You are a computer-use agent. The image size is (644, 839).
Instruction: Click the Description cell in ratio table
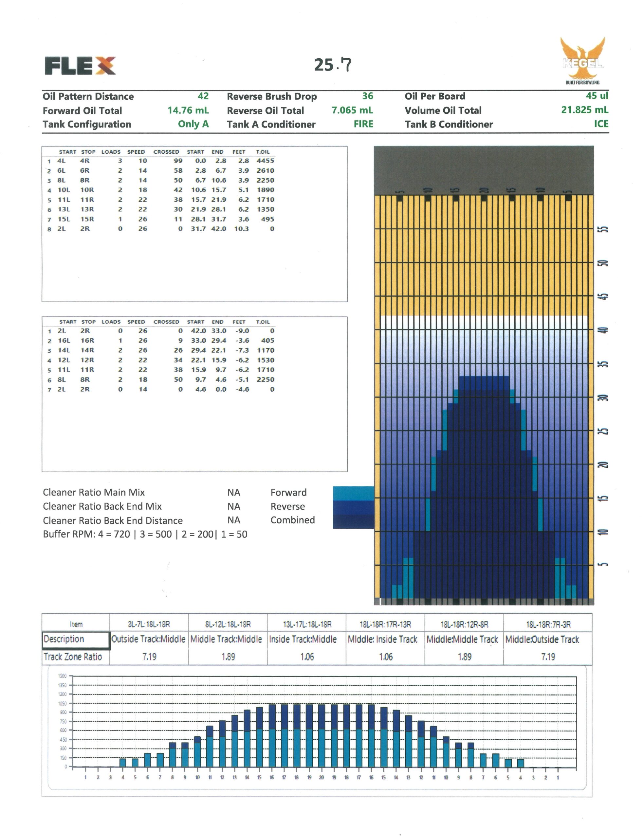click(x=76, y=639)
